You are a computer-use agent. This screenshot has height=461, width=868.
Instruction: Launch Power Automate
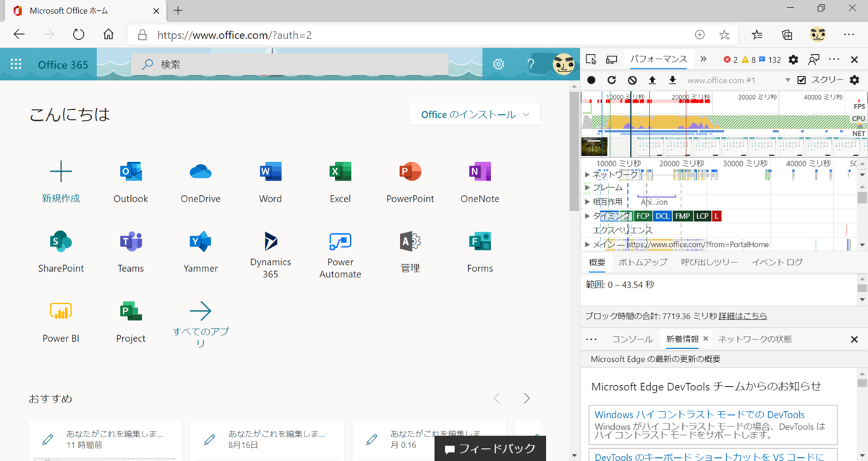point(340,254)
